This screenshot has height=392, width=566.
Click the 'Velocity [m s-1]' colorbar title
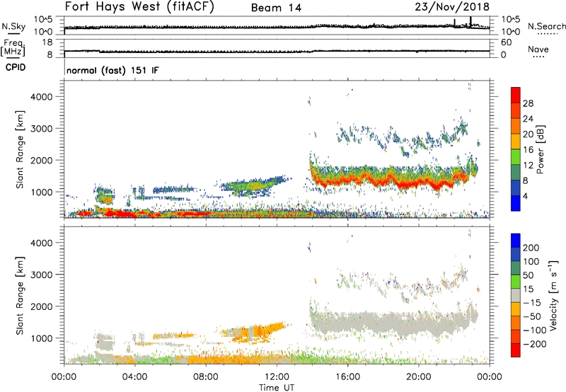pyautogui.click(x=553, y=295)
